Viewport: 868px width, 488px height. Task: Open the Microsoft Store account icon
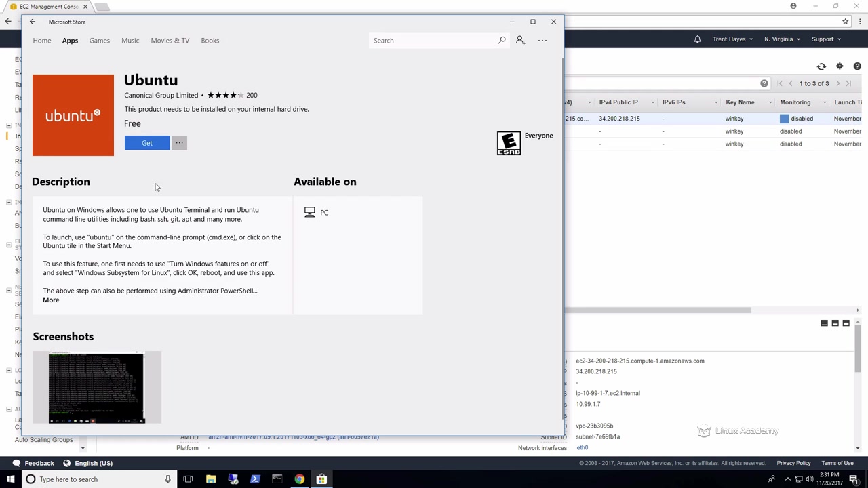point(520,40)
